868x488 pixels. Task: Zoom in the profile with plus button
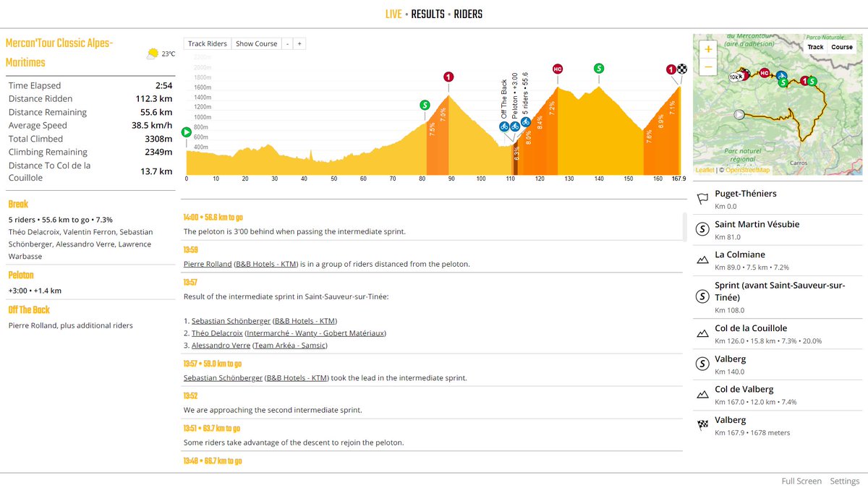(299, 43)
